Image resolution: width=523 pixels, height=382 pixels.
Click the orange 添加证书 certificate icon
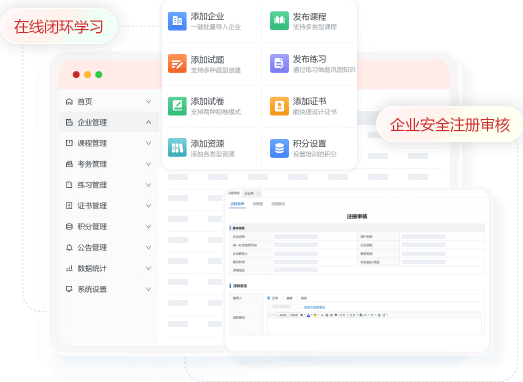(x=279, y=106)
